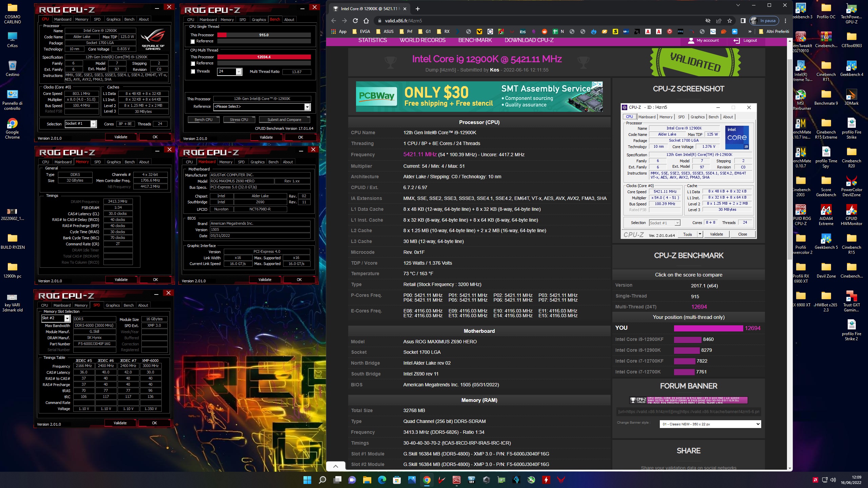Viewport: 868px width, 488px height.
Task: Select the Cinebench R15 Extreme desktop icon
Action: pyautogui.click(x=826, y=128)
